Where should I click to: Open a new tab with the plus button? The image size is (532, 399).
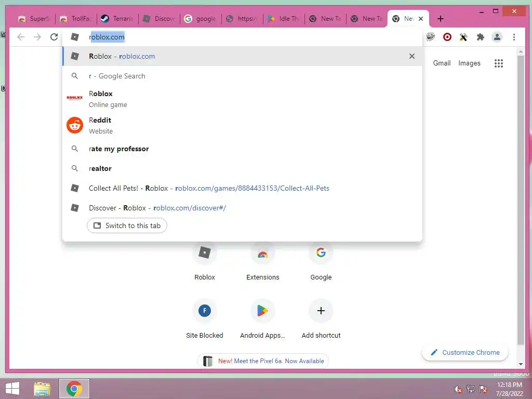point(441,19)
